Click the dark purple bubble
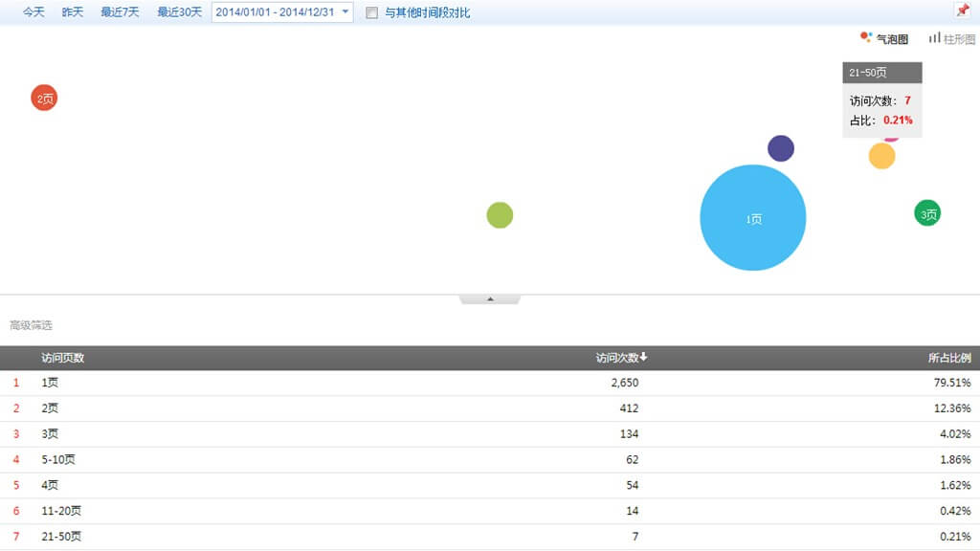980x551 pixels. (781, 148)
